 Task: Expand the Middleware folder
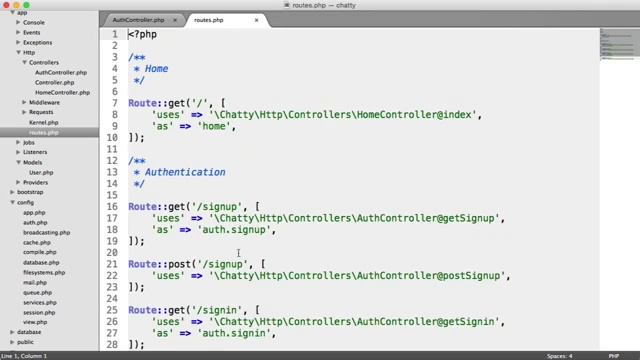click(x=24, y=102)
